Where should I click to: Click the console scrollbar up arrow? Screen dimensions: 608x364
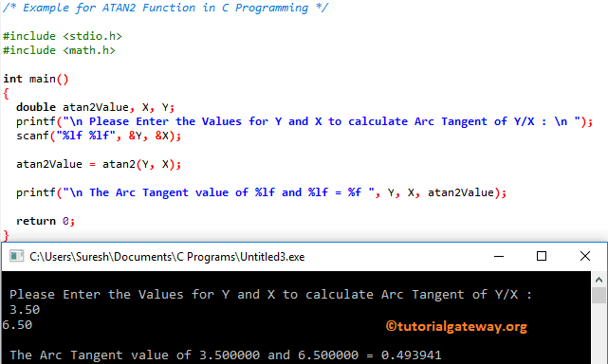599,280
